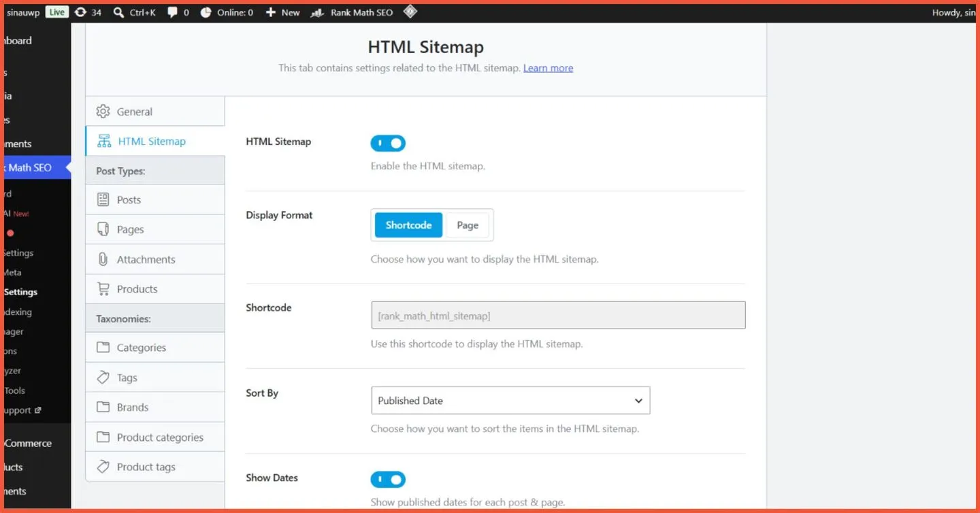This screenshot has height=513, width=980.
Task: Disable the HTML Sitemap toggle
Action: click(388, 143)
